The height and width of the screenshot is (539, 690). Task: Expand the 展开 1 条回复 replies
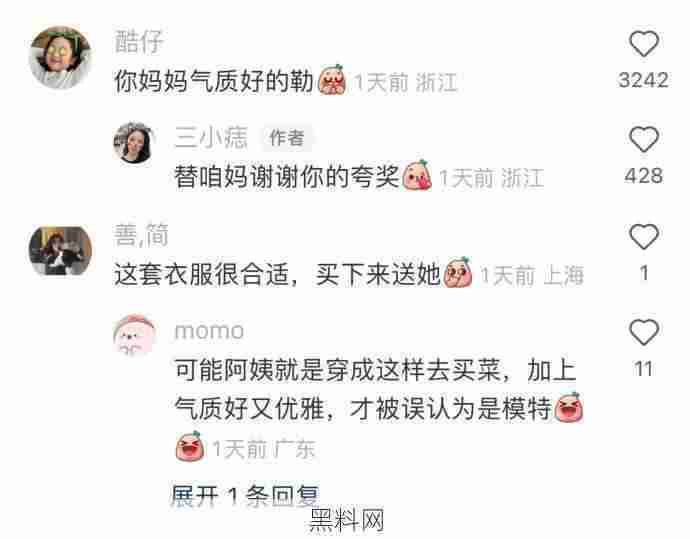click(245, 497)
